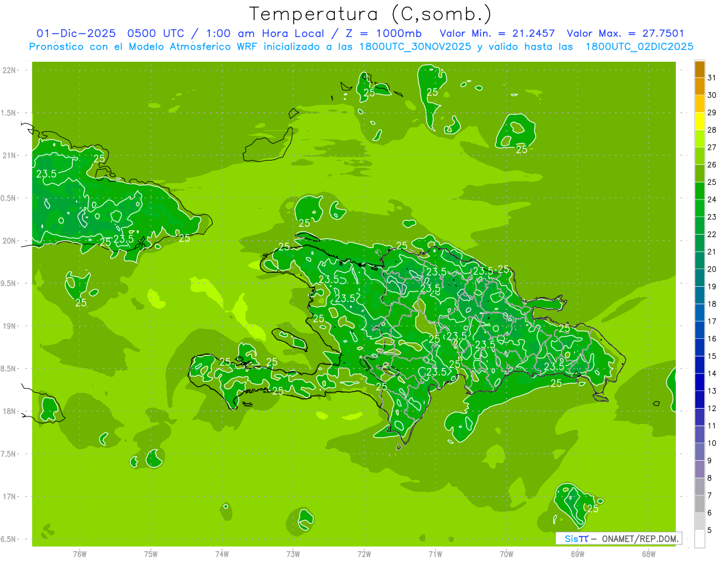Select the valid-until time '1800UTC_02DIC2025'
728x562 pixels.
click(639, 47)
